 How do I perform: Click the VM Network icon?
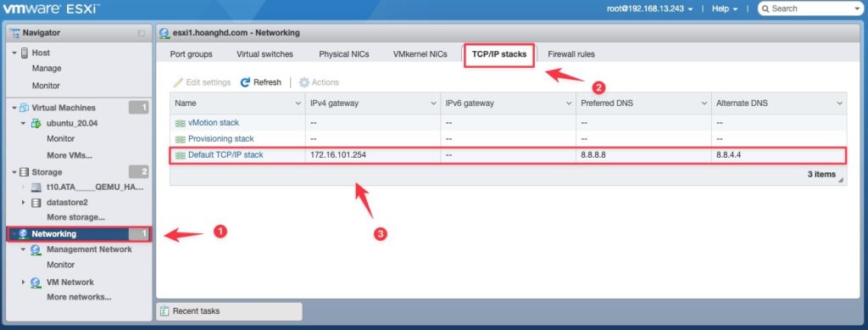pos(35,282)
